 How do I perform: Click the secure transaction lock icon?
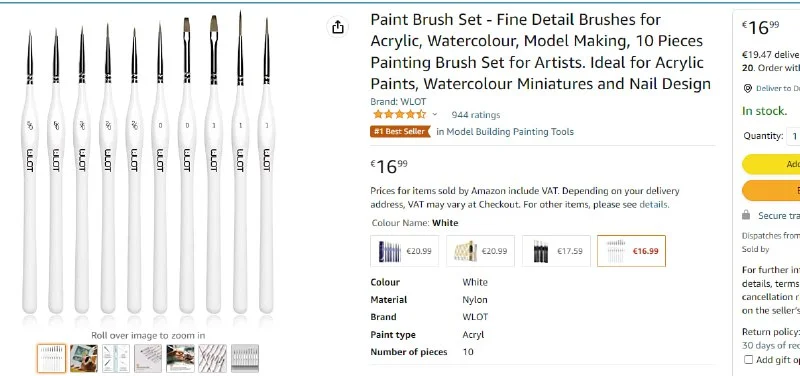(746, 215)
